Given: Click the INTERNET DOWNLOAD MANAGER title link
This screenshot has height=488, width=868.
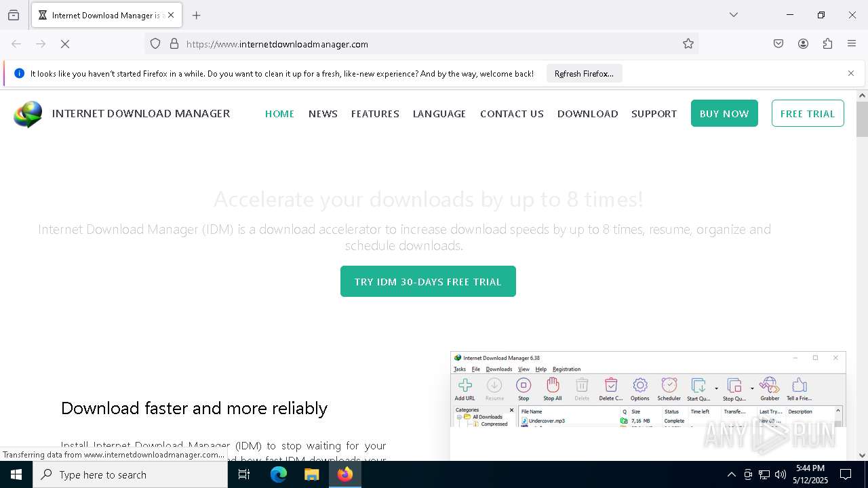Looking at the screenshot, I should click(x=141, y=114).
